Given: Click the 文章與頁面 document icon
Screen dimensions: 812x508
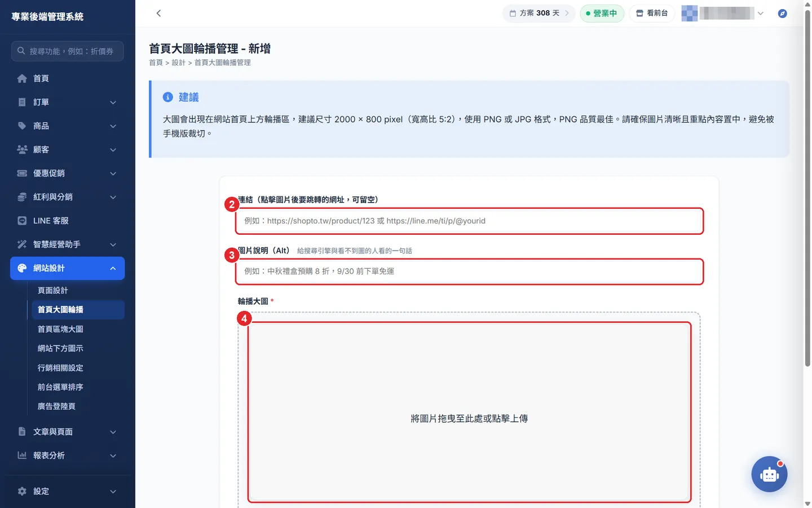Looking at the screenshot, I should coord(22,432).
